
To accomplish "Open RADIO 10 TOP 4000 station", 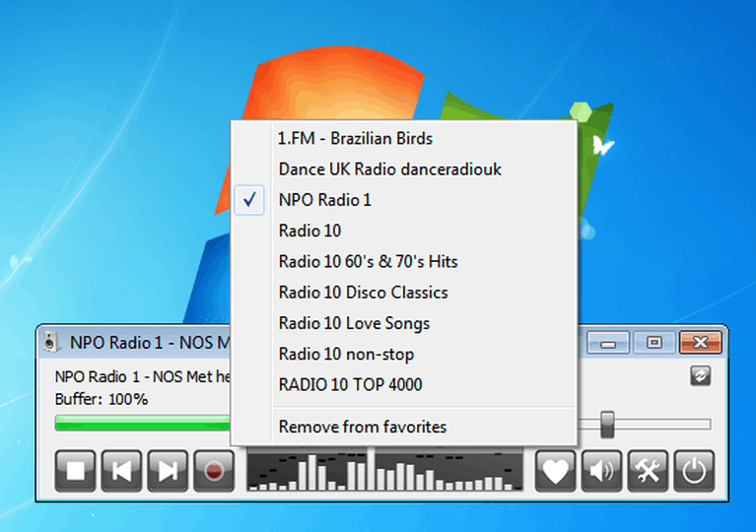I will pyautogui.click(x=404, y=385).
